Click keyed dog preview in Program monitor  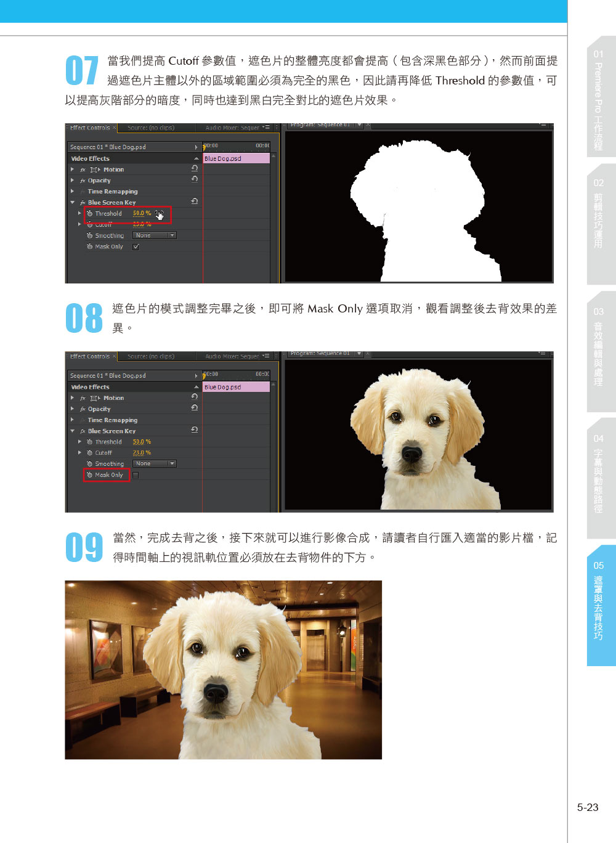tap(419, 435)
